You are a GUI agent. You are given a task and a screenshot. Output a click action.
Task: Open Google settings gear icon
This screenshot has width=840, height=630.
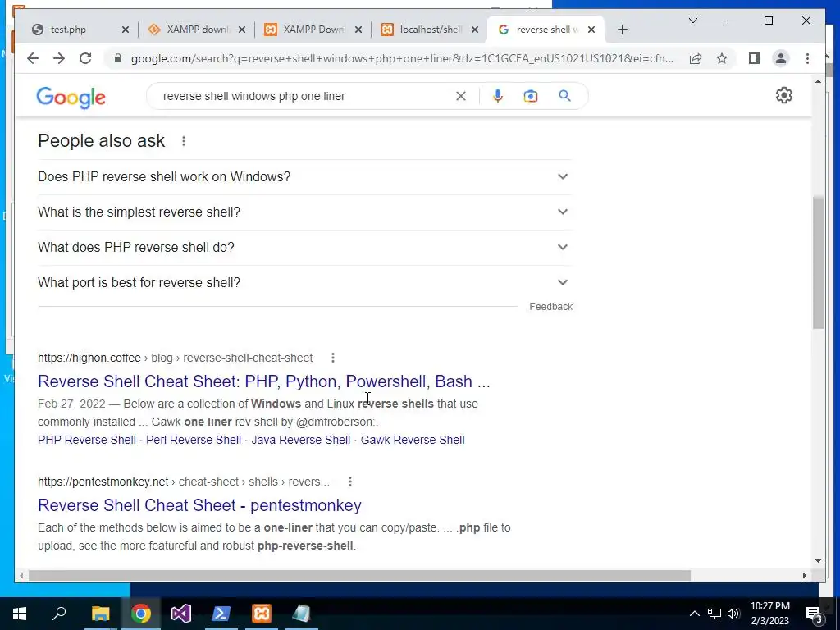tap(783, 95)
